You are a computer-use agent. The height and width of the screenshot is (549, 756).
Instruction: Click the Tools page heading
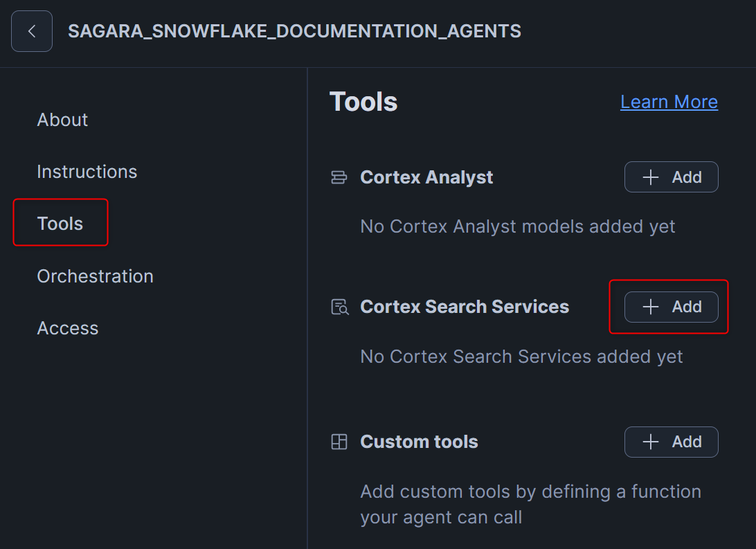coord(363,102)
